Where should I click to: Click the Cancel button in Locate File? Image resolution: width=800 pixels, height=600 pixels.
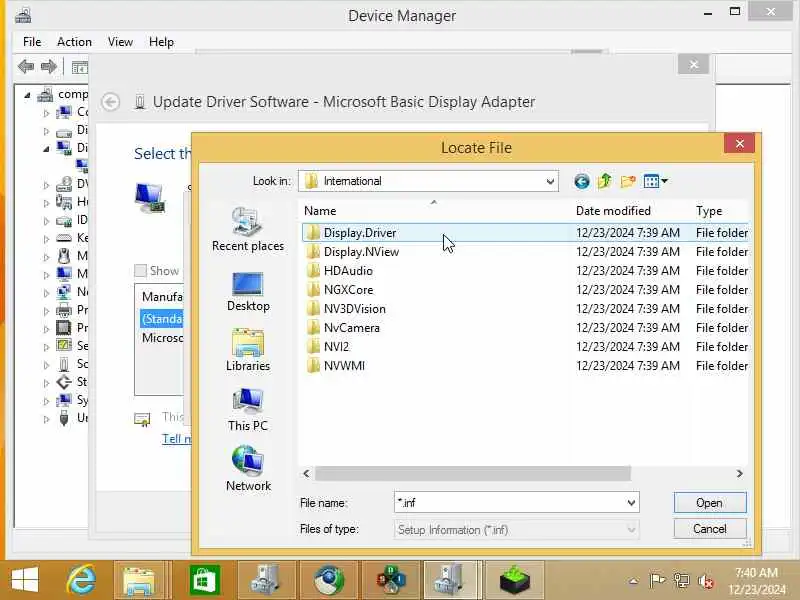709,529
